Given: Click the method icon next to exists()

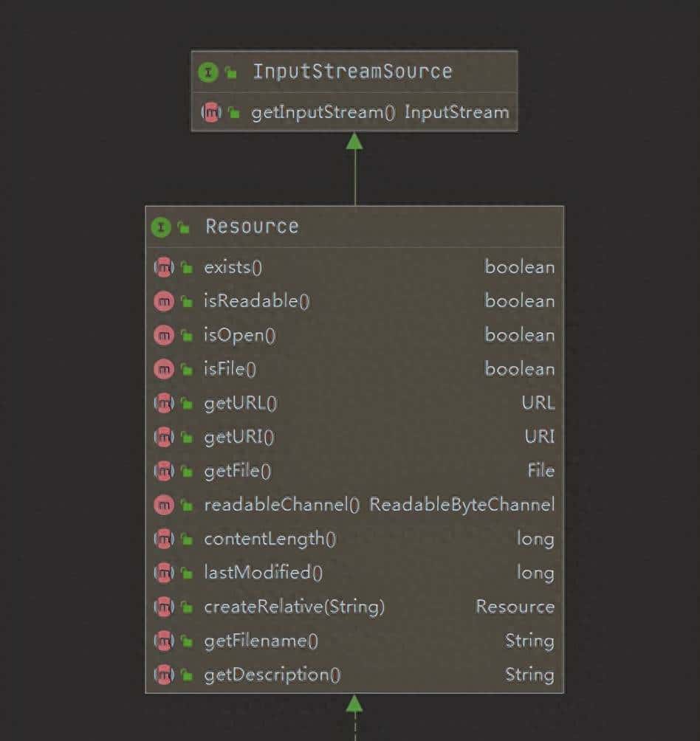Looking at the screenshot, I should click(163, 267).
